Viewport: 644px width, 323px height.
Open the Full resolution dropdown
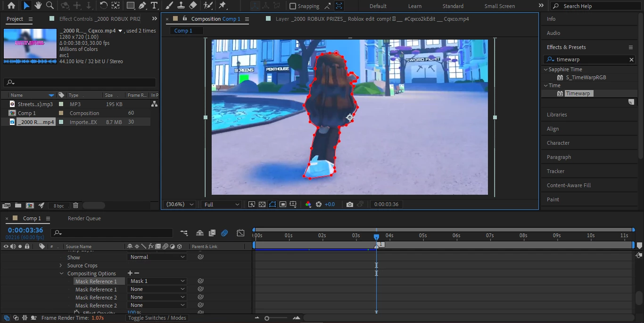221,204
